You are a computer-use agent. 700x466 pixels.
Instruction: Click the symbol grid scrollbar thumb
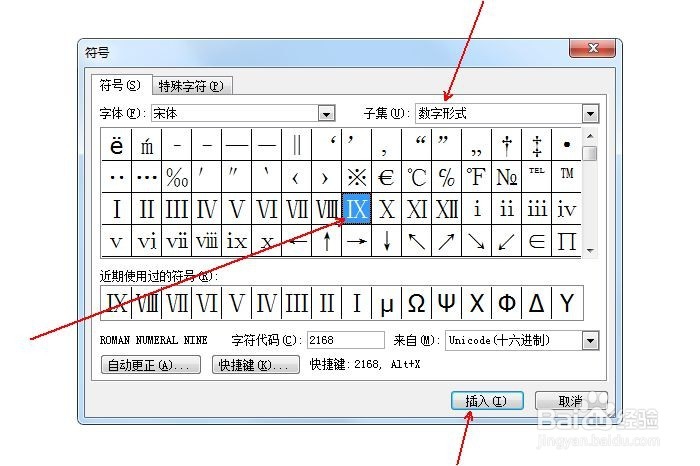[x=591, y=153]
